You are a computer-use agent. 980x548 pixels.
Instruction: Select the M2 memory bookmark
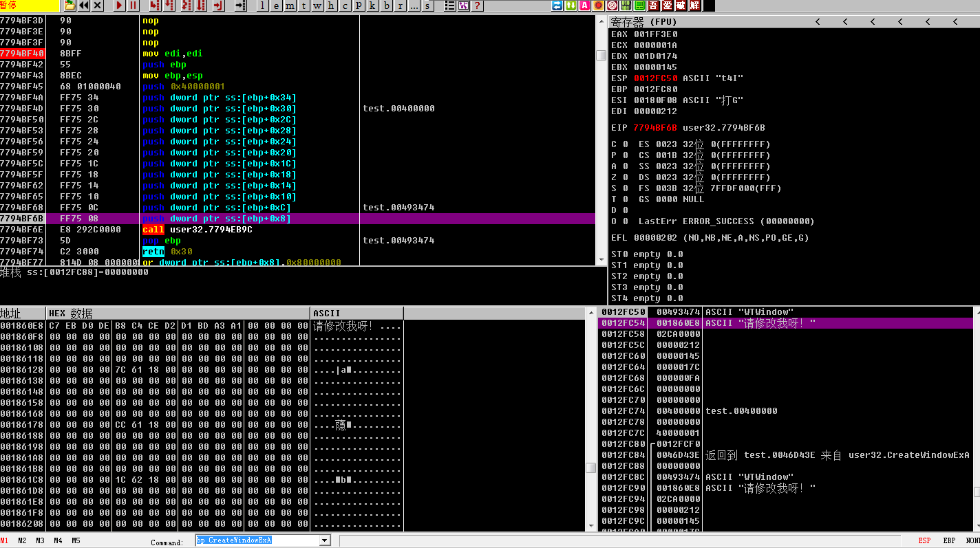pos(23,540)
